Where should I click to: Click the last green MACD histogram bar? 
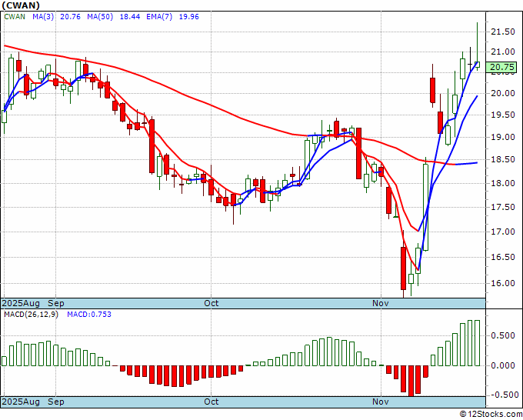pos(478,343)
